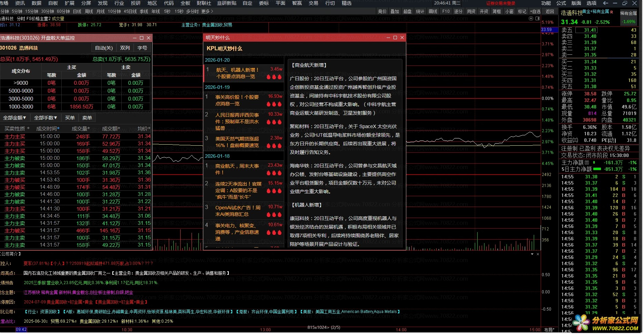644x334 pixels.
Task: Click the chart side panel layout icon
Action: pos(538,19)
